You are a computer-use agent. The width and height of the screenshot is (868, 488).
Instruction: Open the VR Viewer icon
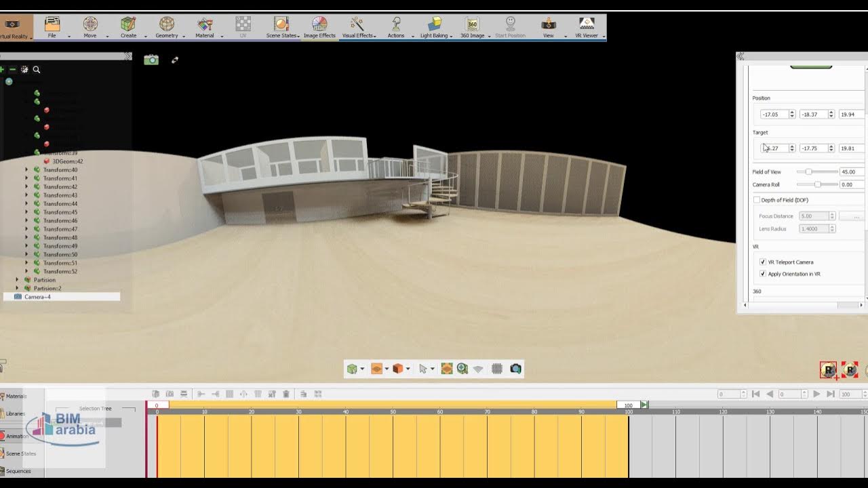point(587,24)
